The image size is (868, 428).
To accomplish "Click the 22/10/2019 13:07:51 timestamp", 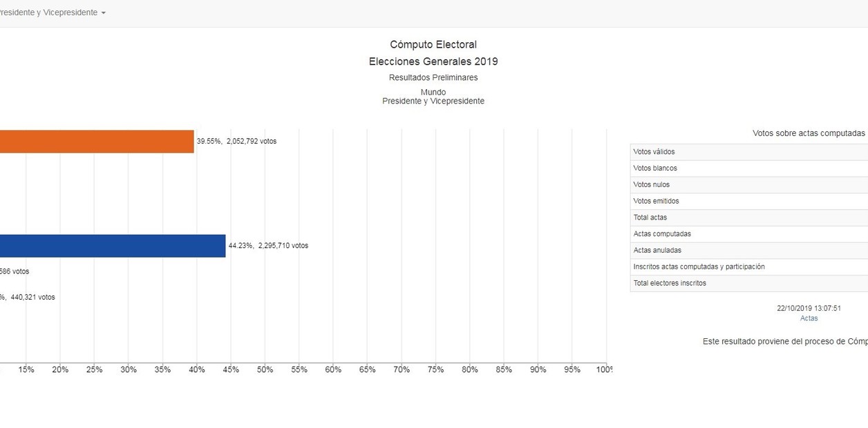I will point(809,309).
